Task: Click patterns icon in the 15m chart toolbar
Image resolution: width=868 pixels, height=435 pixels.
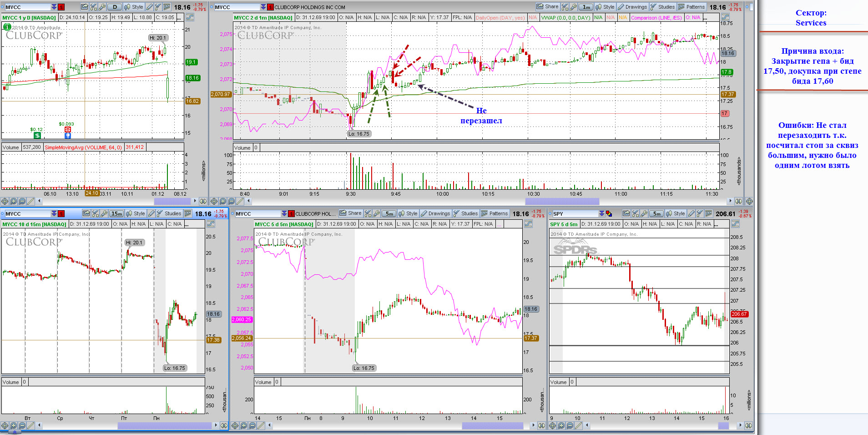Action: pos(187,213)
